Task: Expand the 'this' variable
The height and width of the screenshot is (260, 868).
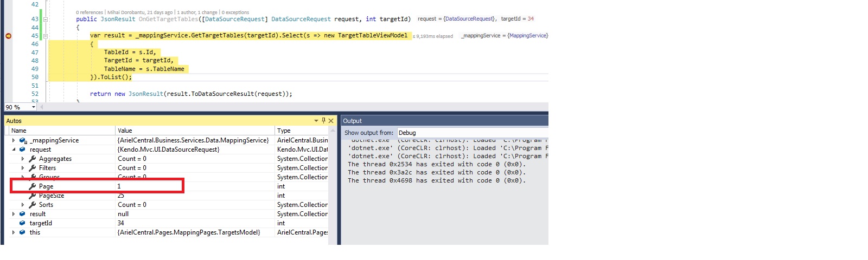Action: pyautogui.click(x=14, y=232)
